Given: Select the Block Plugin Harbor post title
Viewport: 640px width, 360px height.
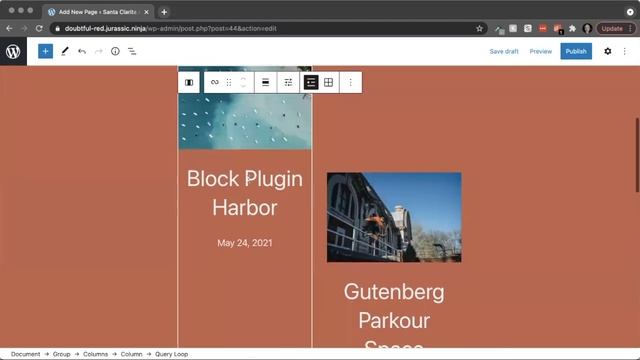Looking at the screenshot, I should point(245,193).
